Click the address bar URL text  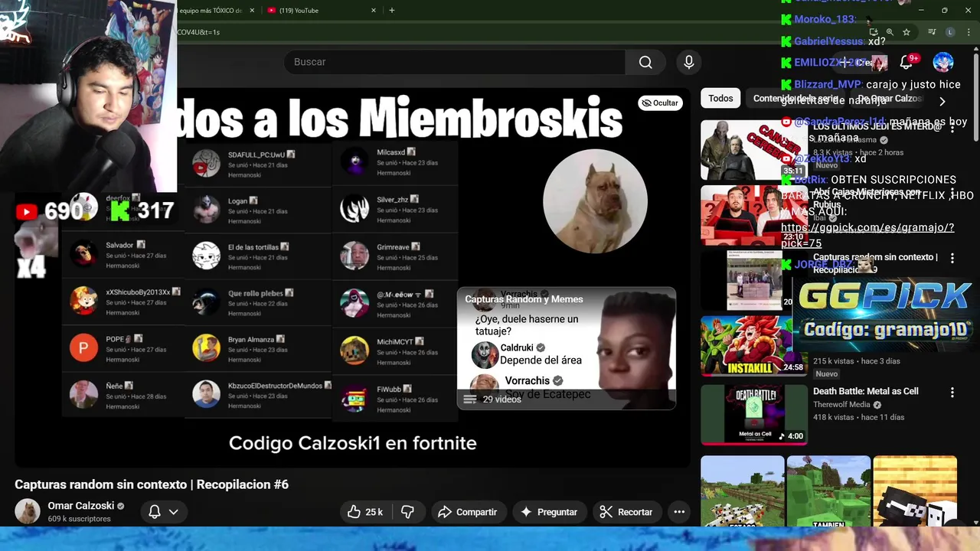[x=198, y=32]
